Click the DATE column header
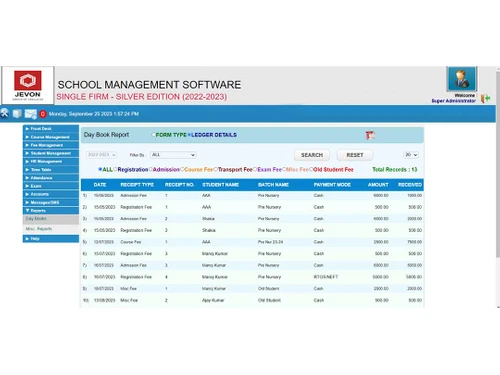This screenshot has height=375, width=500. [100, 185]
